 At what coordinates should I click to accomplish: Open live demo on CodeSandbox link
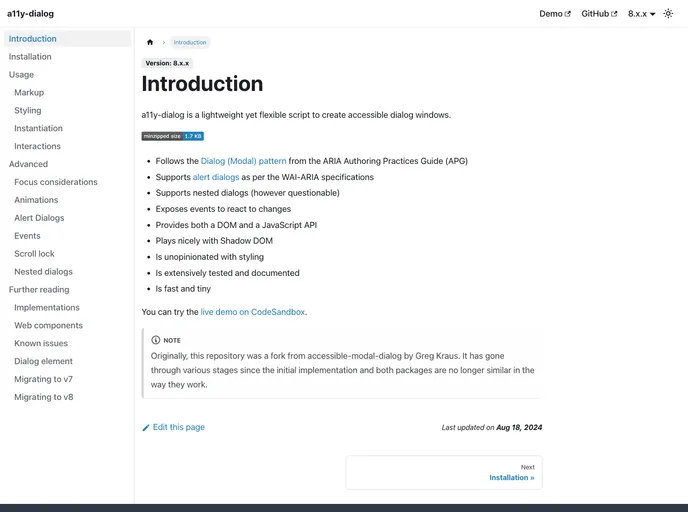pos(253,312)
